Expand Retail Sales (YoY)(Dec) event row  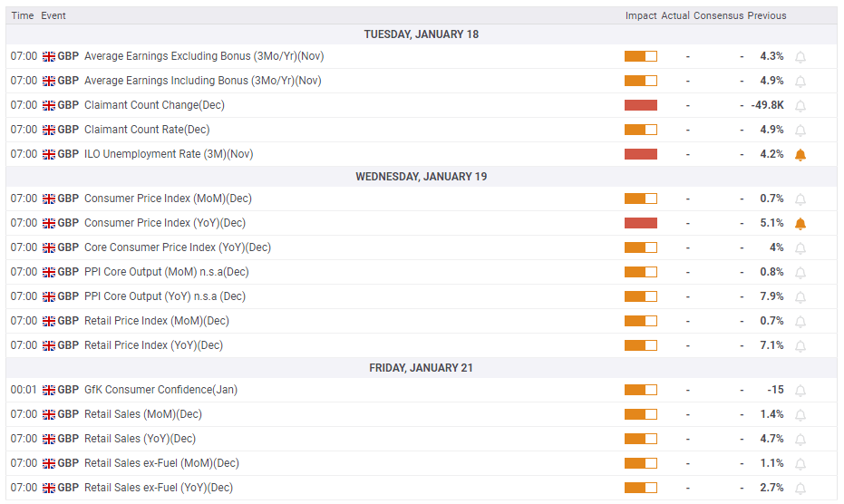pos(140,439)
